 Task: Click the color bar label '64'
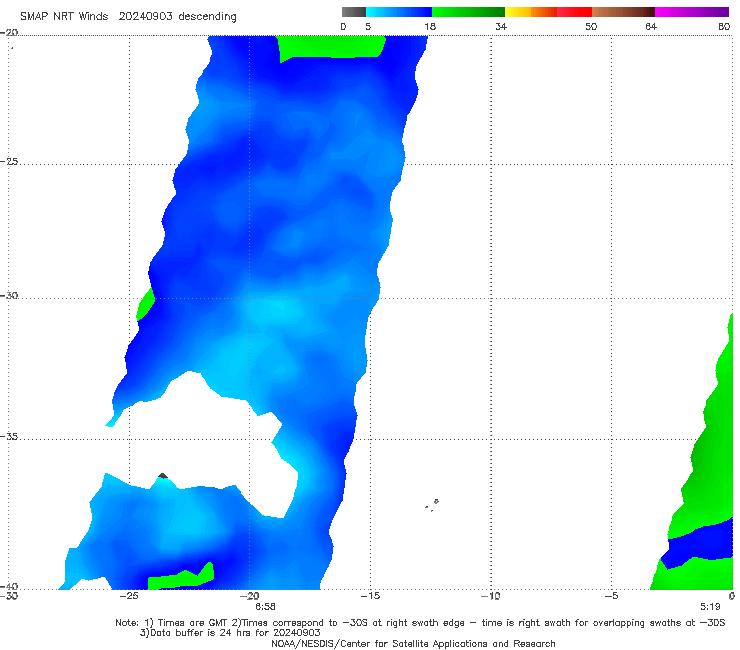pos(651,27)
